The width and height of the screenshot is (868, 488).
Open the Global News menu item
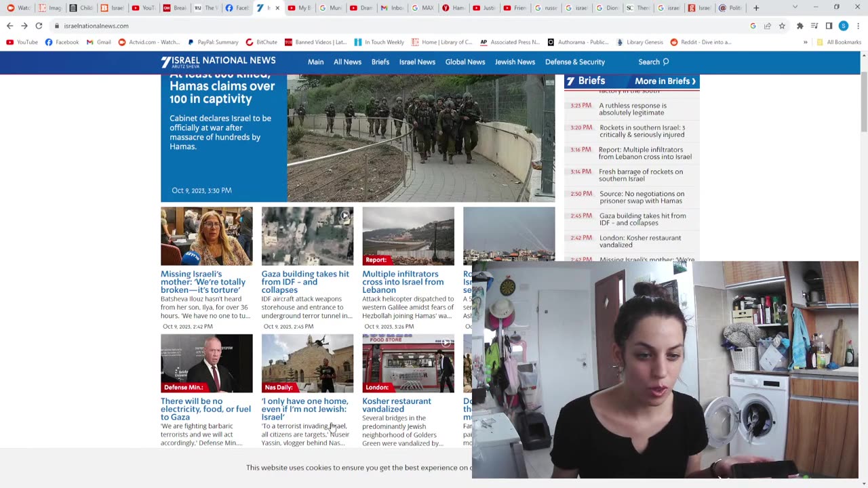coord(465,62)
